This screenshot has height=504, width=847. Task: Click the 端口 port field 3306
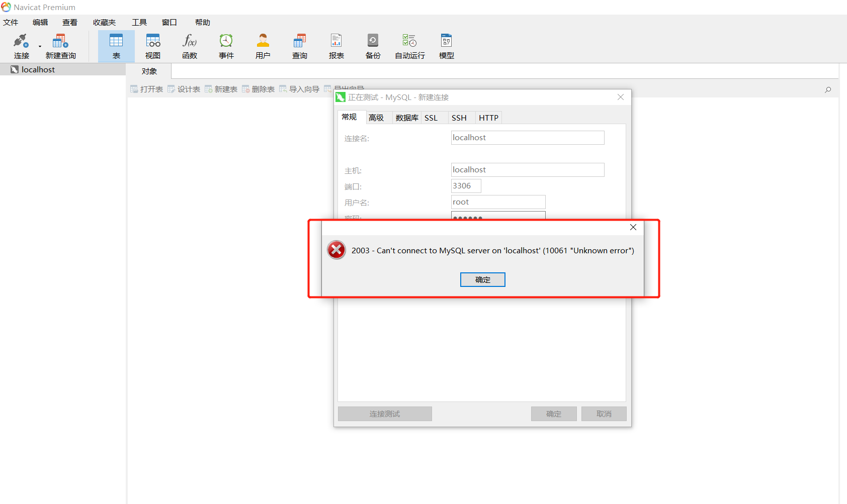(x=466, y=186)
